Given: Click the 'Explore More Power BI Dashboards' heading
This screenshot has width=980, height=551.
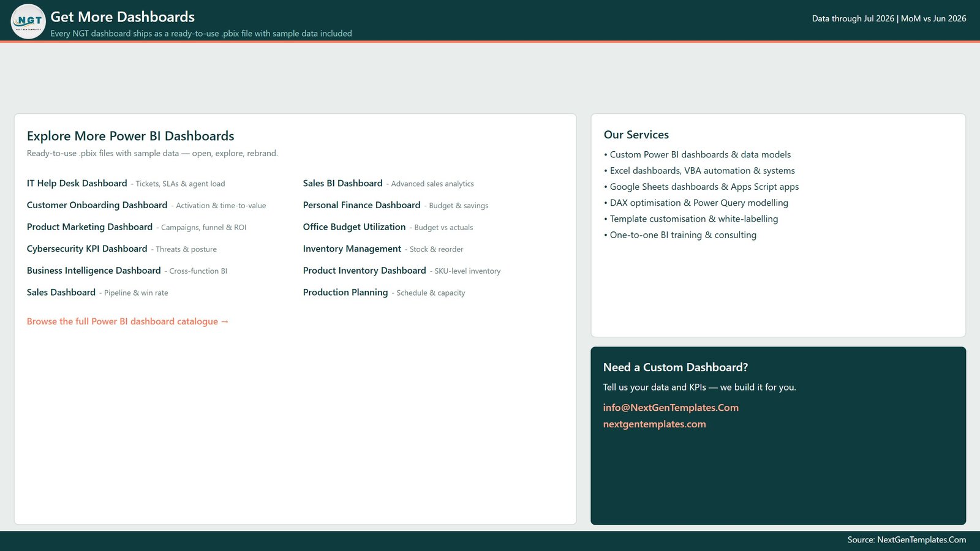Looking at the screenshot, I should tap(130, 136).
